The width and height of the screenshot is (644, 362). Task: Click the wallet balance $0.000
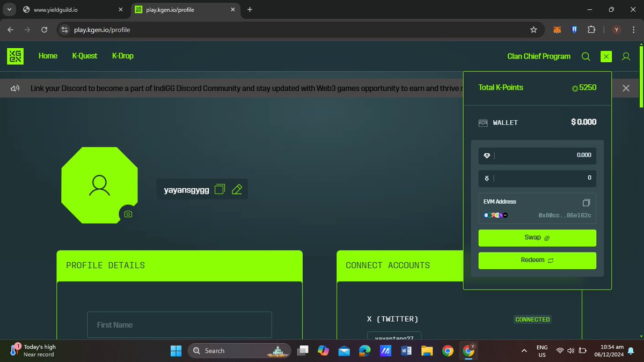tap(584, 122)
